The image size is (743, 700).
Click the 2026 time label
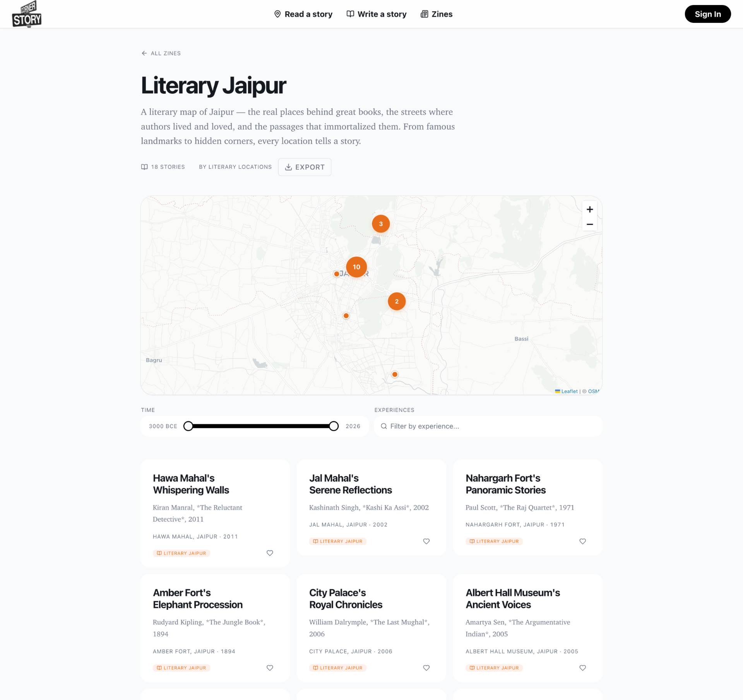click(353, 426)
